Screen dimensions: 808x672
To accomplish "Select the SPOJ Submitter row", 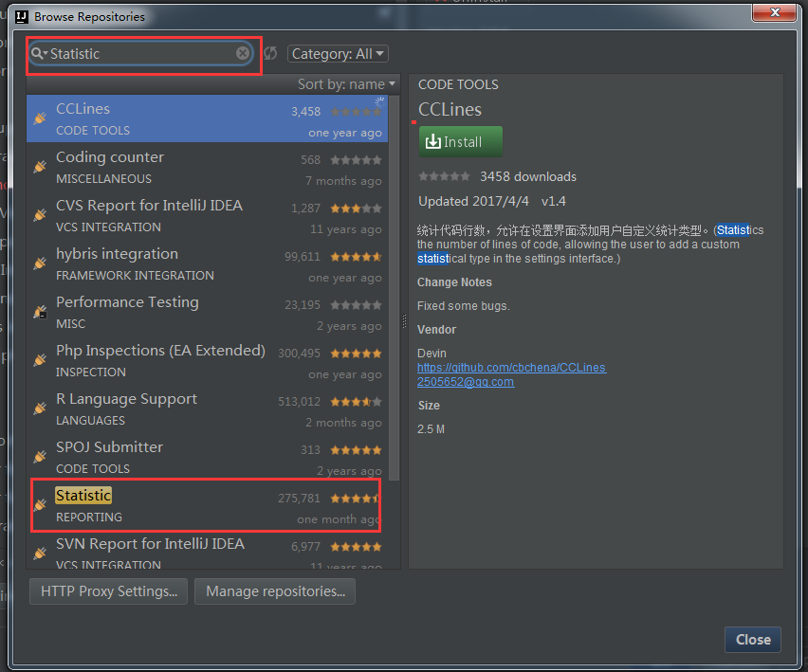I will point(207,457).
